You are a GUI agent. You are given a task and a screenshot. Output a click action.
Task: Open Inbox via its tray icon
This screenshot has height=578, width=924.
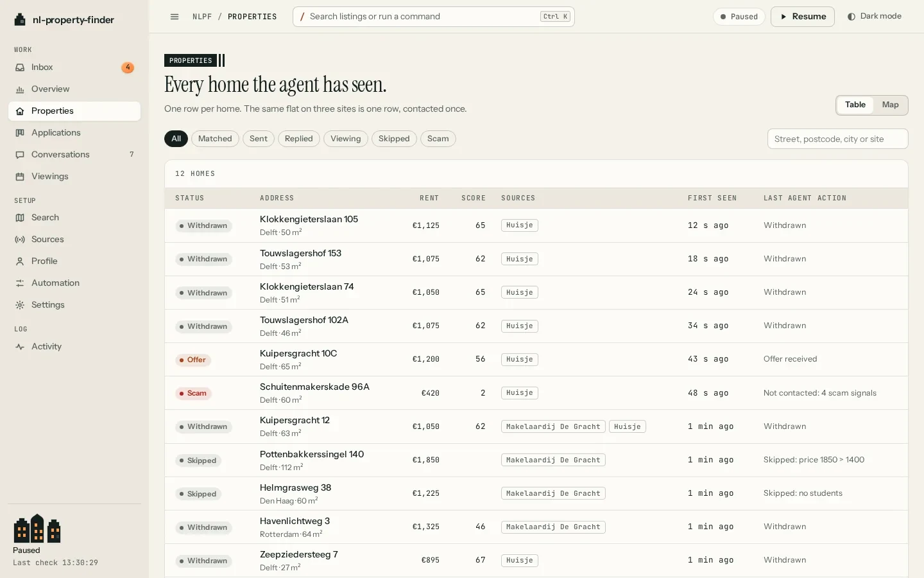pos(20,67)
